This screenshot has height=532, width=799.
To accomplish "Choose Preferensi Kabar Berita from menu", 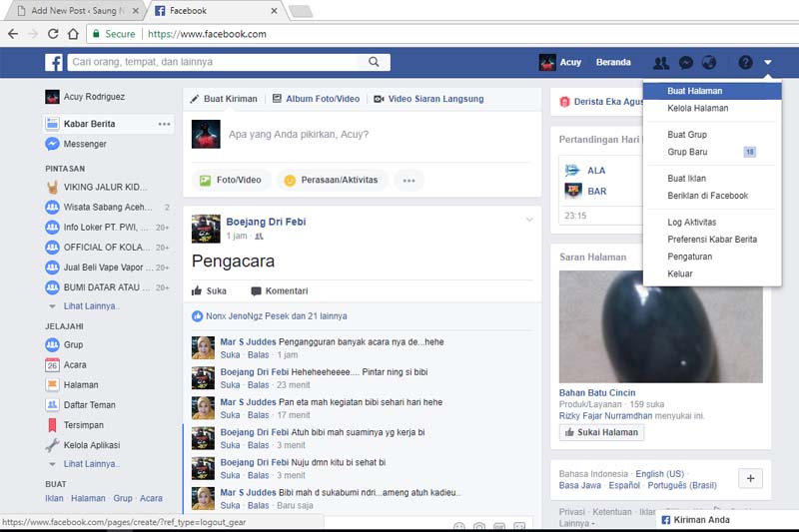I will coord(712,240).
